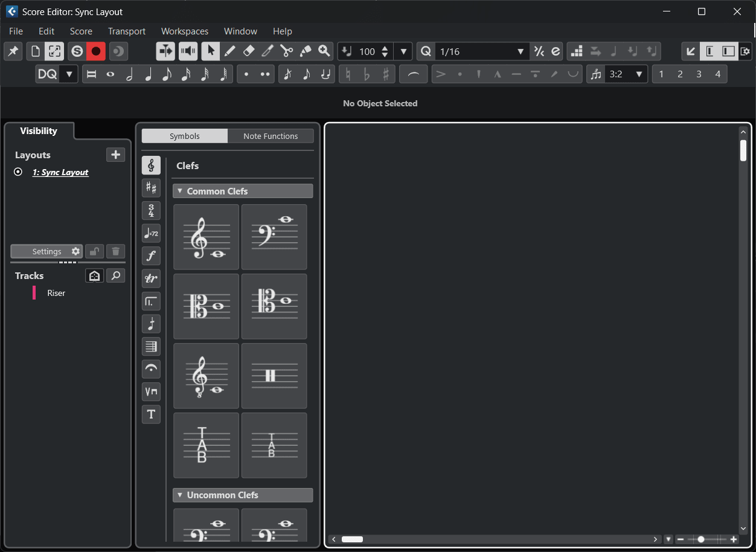The image size is (756, 552).
Task: Add a new layout with plus button
Action: pos(115,155)
